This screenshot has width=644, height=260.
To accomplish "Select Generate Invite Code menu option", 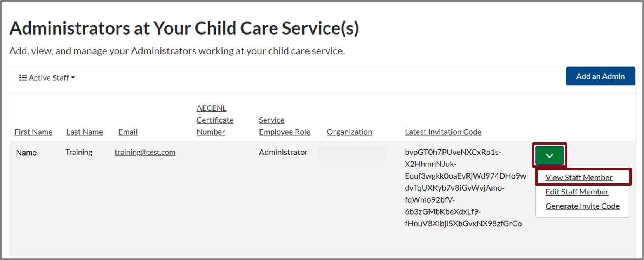I will pos(582,206).
